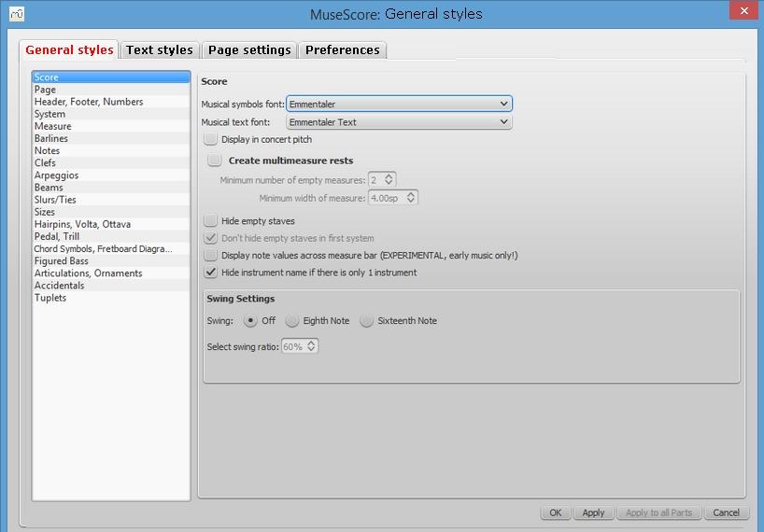Select the Measure category
764x532 pixels.
[x=111, y=126]
